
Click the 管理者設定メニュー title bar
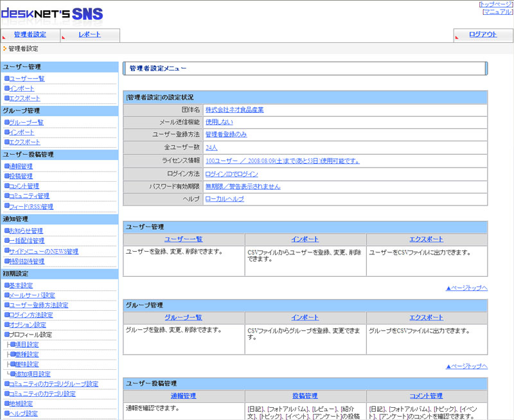[305, 68]
